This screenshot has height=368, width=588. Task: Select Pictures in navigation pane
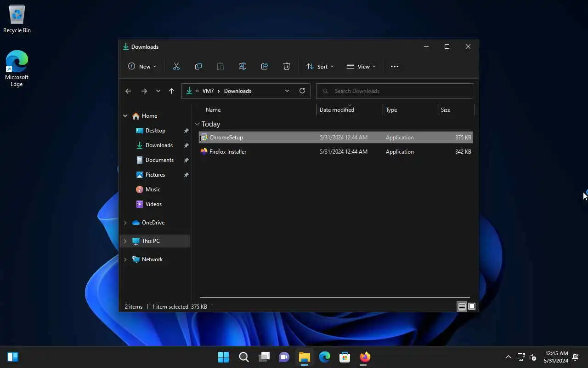click(155, 175)
